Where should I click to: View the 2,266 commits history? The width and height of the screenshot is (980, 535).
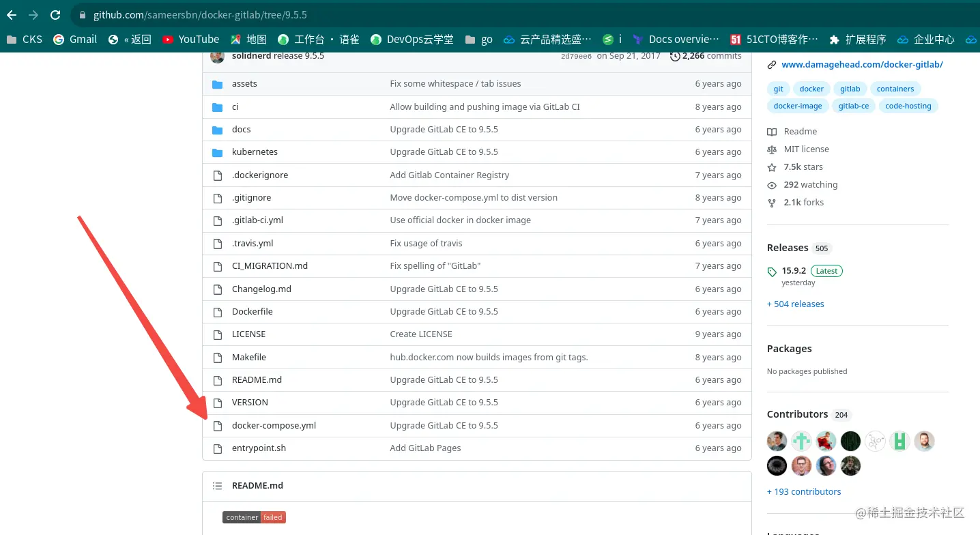[706, 56]
